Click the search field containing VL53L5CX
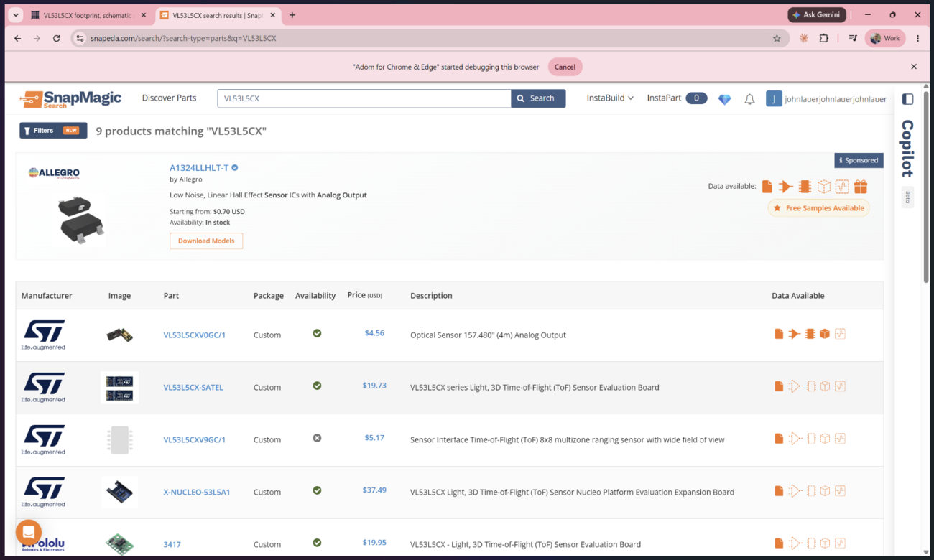Viewport: 934px width, 560px height. 364,98
